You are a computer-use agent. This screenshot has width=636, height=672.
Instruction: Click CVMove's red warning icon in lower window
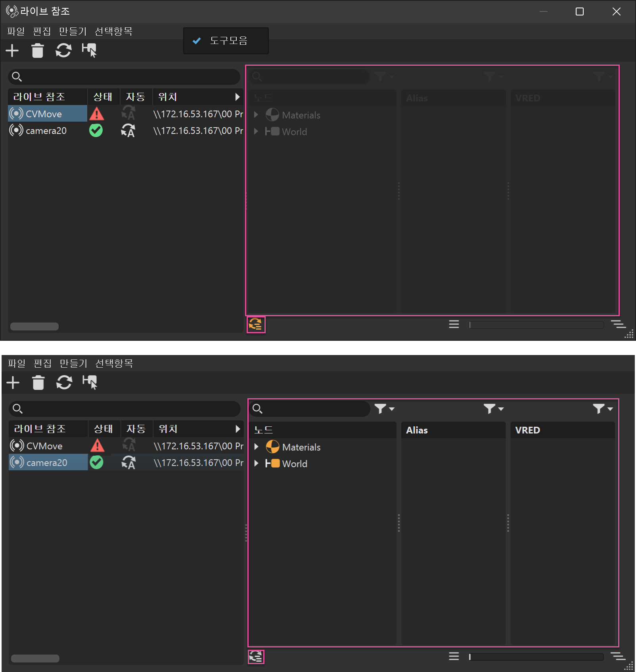pos(98,446)
